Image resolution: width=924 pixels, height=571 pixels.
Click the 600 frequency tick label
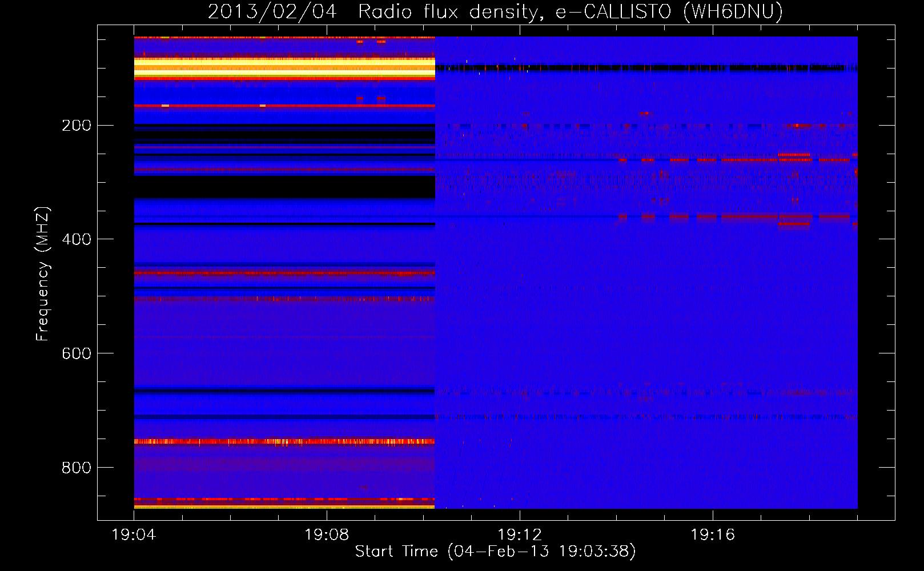pyautogui.click(x=77, y=353)
